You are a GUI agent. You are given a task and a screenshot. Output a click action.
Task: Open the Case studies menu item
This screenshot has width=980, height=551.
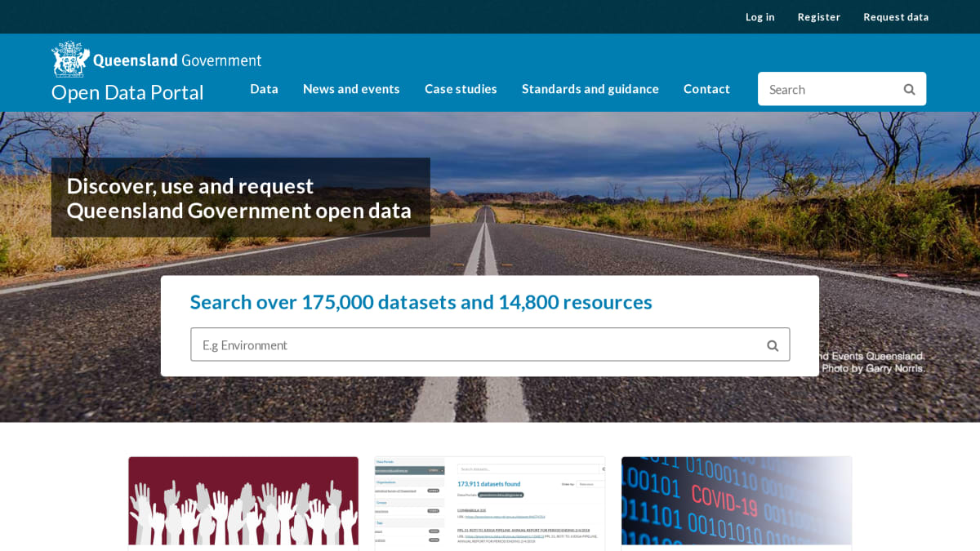pos(461,89)
